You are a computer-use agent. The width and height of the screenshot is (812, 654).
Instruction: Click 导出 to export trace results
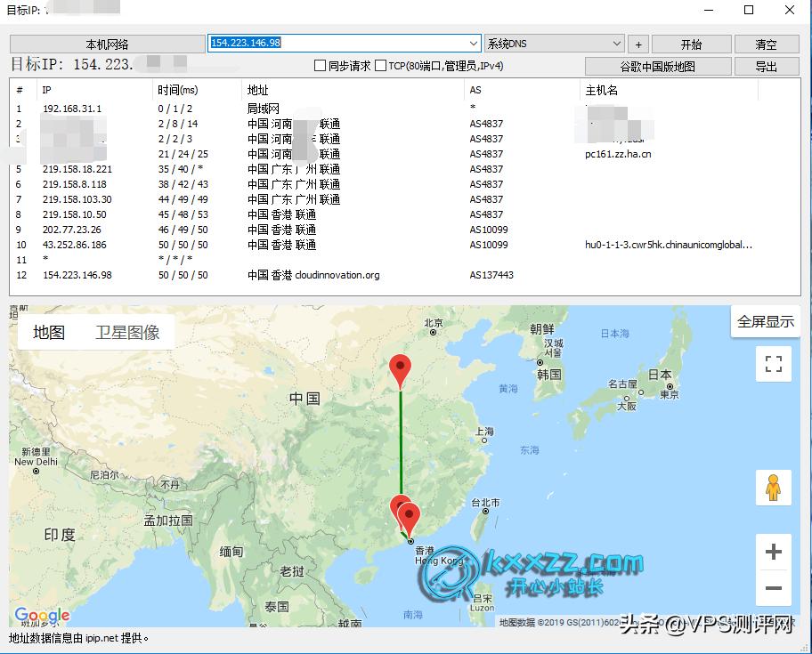click(764, 65)
